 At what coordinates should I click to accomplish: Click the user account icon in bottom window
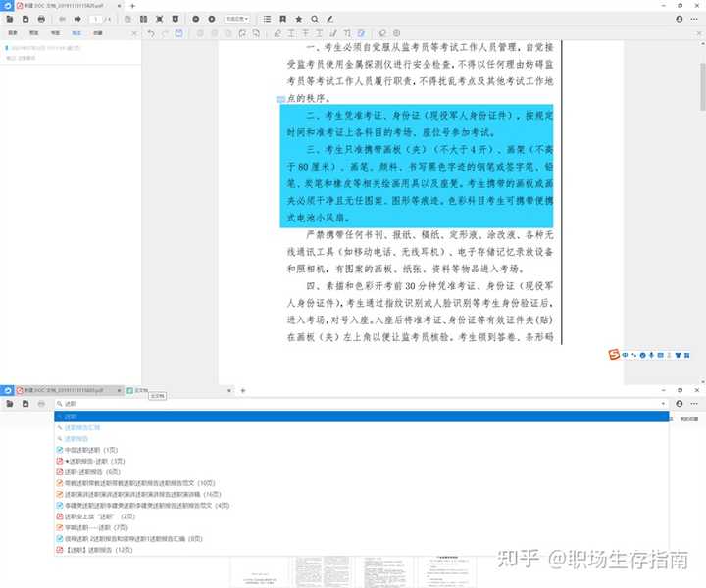click(x=680, y=404)
